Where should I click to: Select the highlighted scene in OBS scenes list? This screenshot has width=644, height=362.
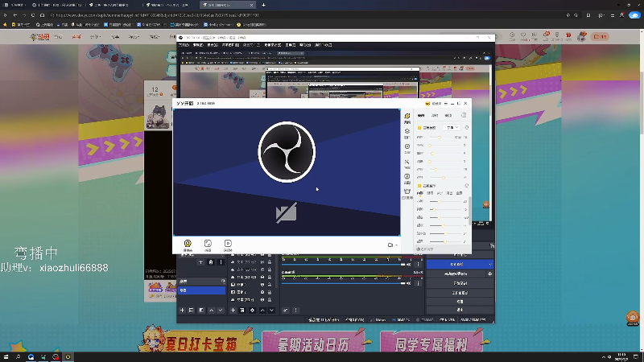pyautogui.click(x=201, y=290)
